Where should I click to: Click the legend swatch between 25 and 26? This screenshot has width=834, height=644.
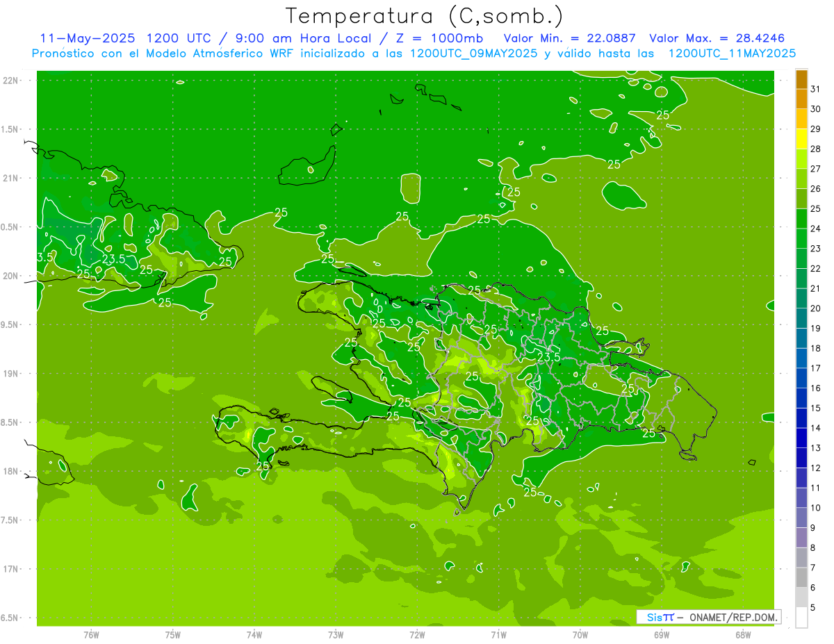click(802, 199)
